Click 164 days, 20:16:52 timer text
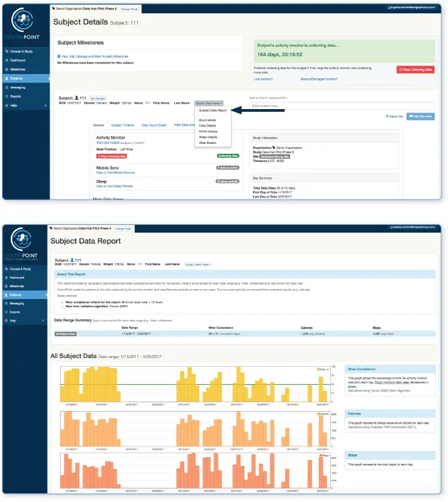 pyautogui.click(x=279, y=54)
